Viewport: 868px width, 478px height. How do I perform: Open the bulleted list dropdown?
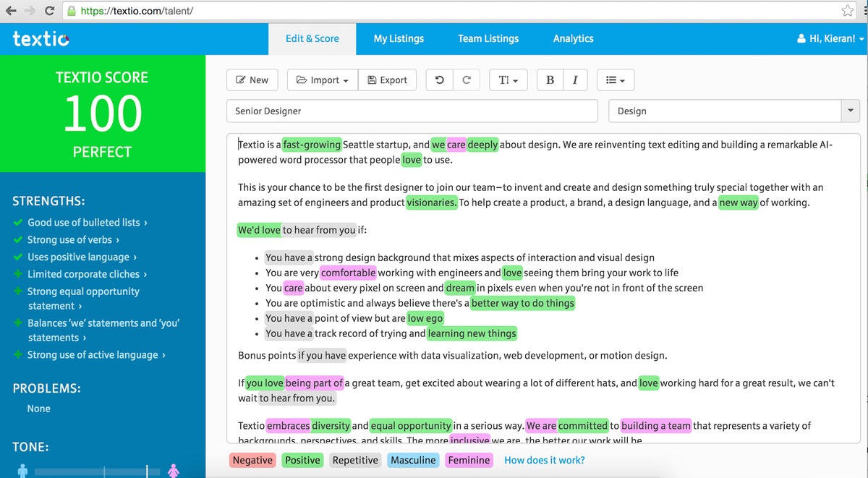(616, 80)
